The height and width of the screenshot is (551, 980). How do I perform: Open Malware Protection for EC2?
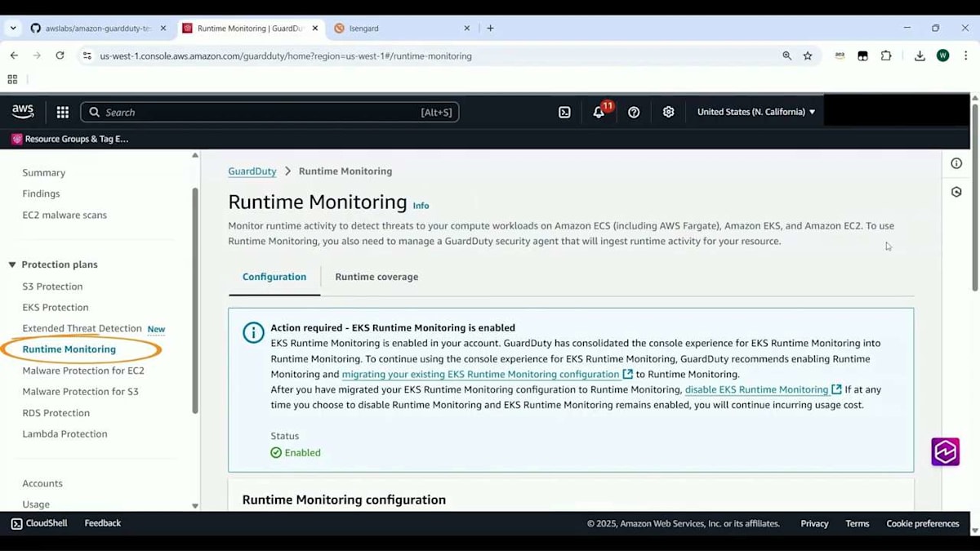(83, 371)
